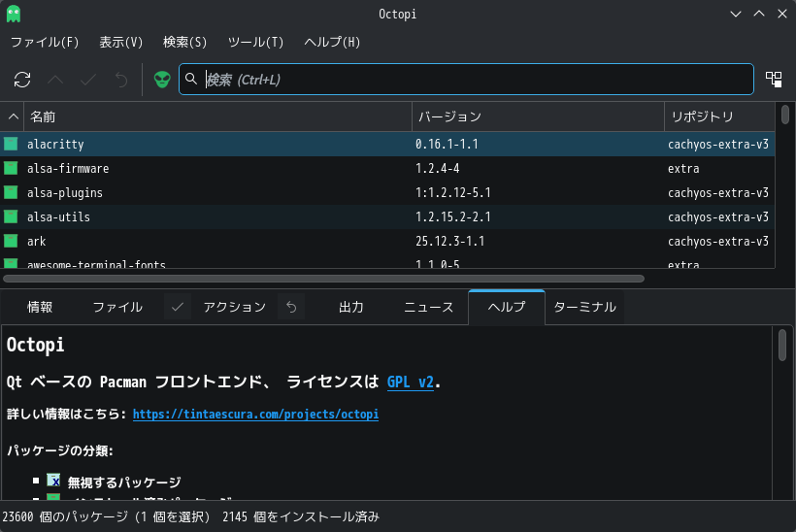Click the commit checkmark beside アクション tab
This screenshot has height=532, width=796.
tap(178, 307)
